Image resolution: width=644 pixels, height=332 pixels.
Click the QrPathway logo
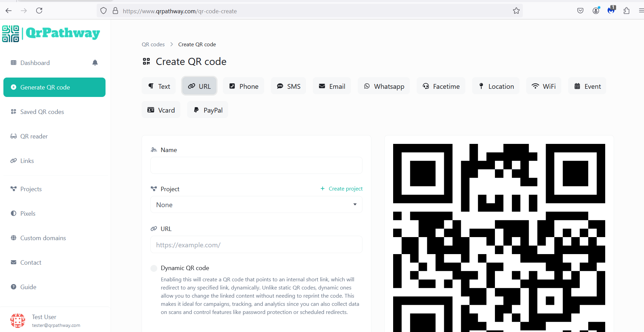click(51, 33)
